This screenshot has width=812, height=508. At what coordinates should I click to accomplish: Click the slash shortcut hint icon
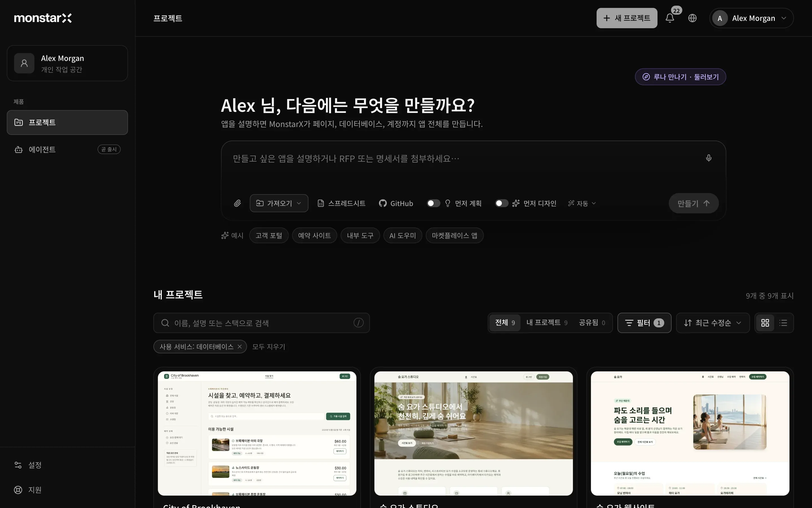pos(358,323)
